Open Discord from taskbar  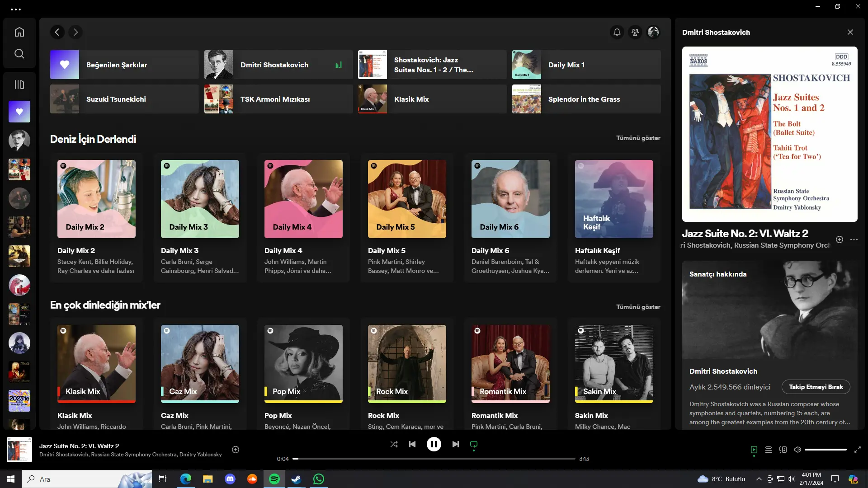pyautogui.click(x=230, y=479)
